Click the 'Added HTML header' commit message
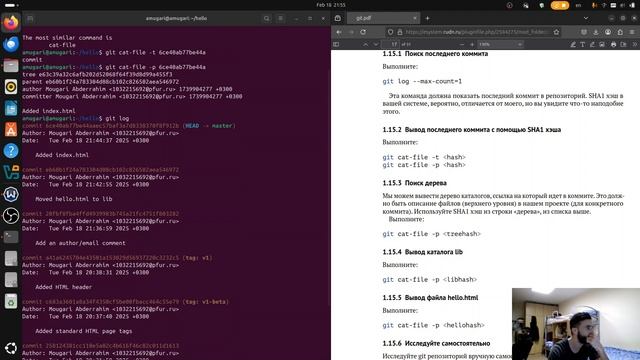Screen dimensions: 640x360 [63, 287]
